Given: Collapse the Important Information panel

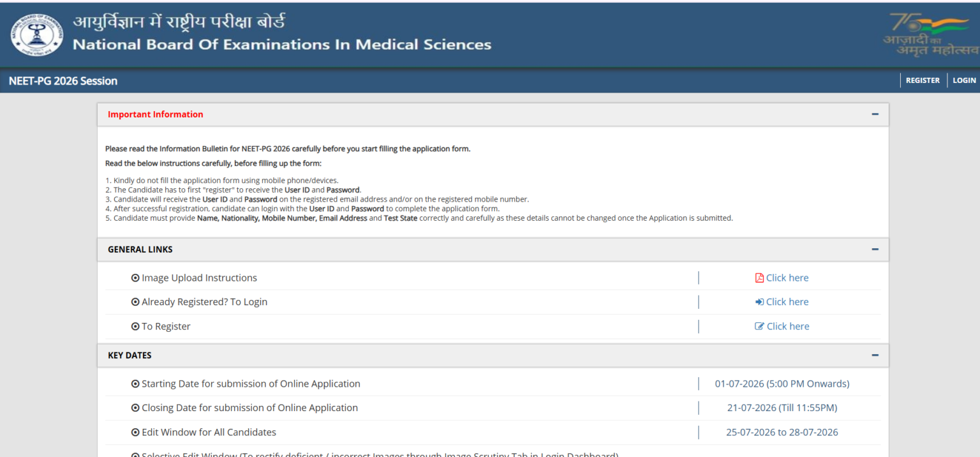Looking at the screenshot, I should click(x=875, y=114).
